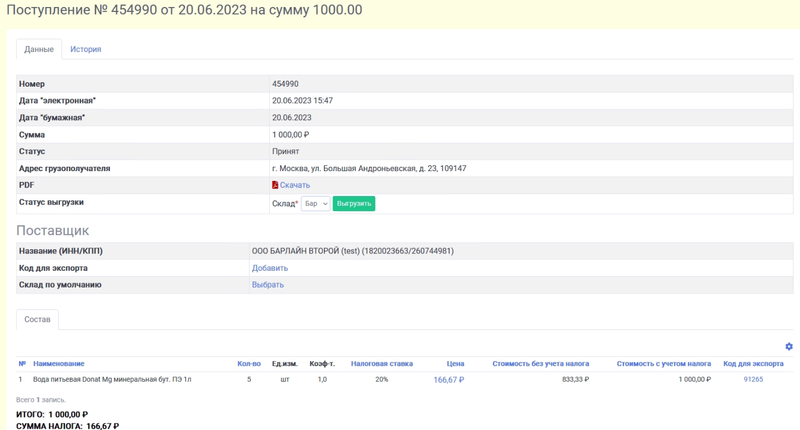Click the consignee address in Москва

click(x=369, y=168)
